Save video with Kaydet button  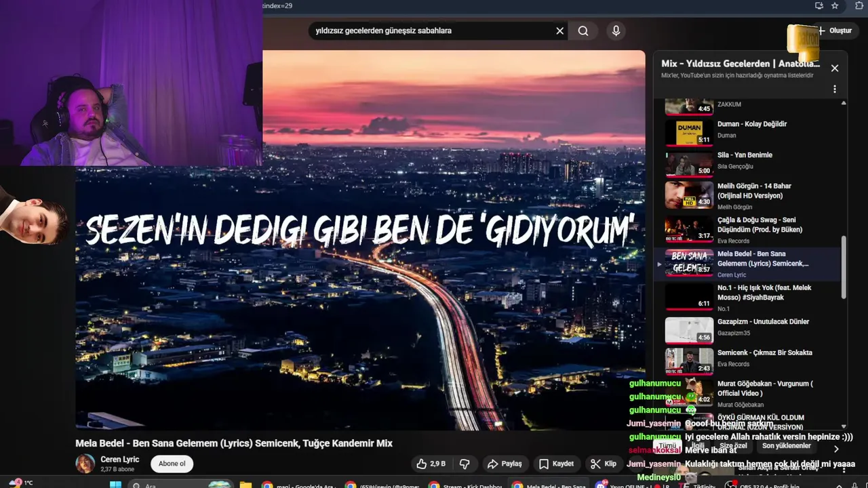click(x=556, y=464)
